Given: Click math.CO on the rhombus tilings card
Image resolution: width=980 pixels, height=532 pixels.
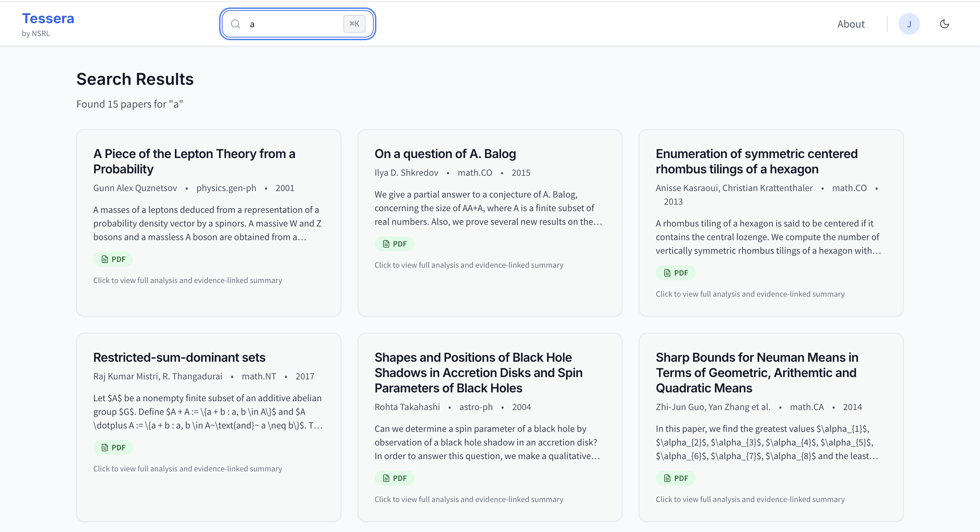Looking at the screenshot, I should pyautogui.click(x=849, y=188).
